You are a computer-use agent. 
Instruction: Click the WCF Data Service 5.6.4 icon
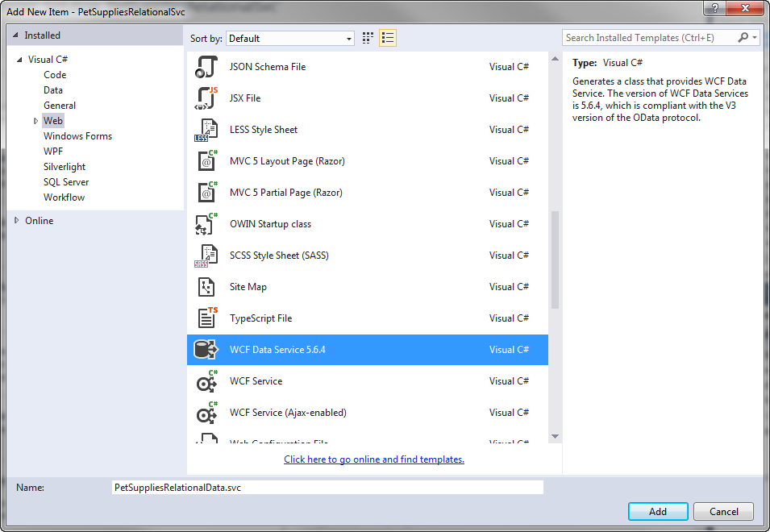click(x=207, y=350)
